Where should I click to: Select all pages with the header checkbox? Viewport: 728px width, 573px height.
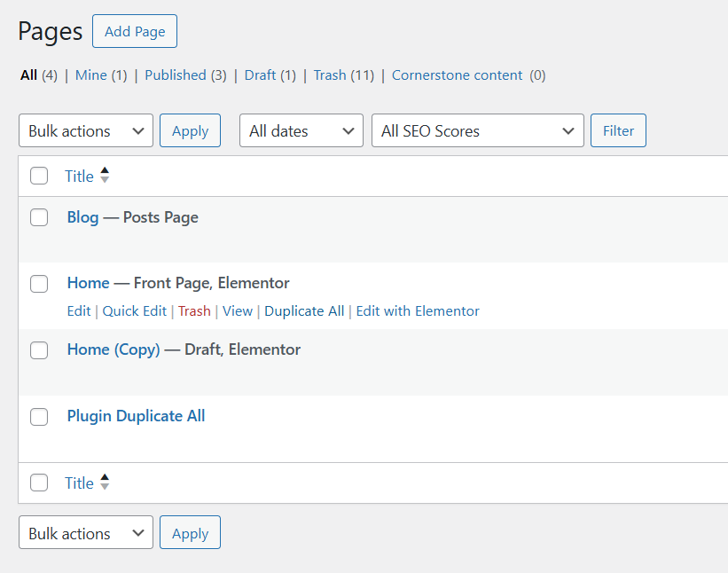coord(39,176)
